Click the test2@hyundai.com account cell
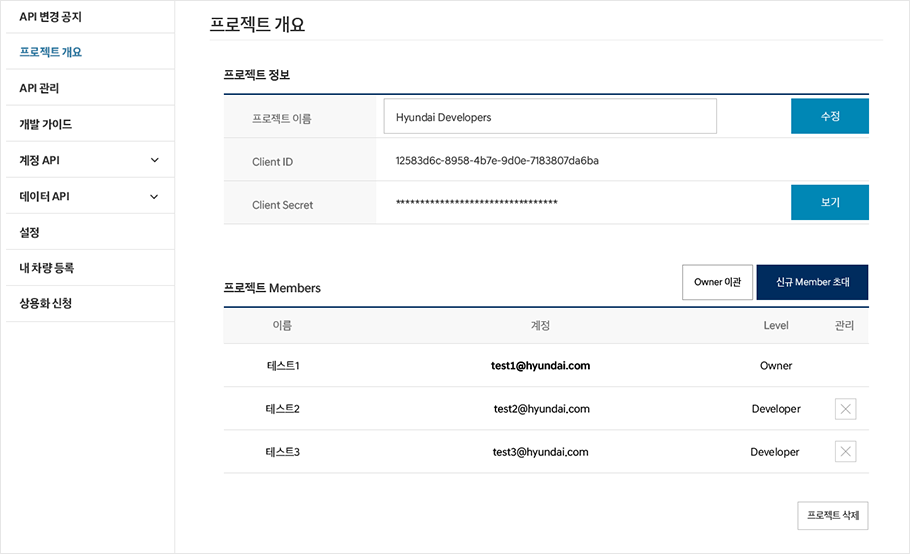The image size is (910, 554). (541, 409)
